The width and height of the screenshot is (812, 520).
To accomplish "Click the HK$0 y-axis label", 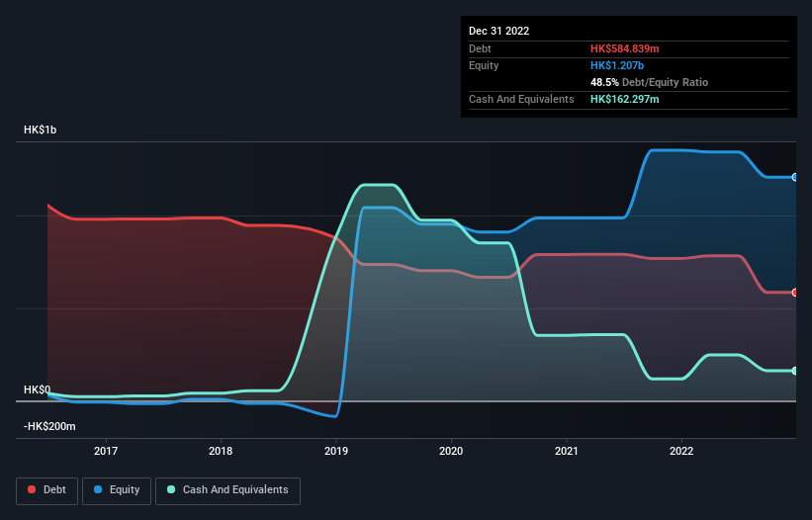I will pos(38,390).
